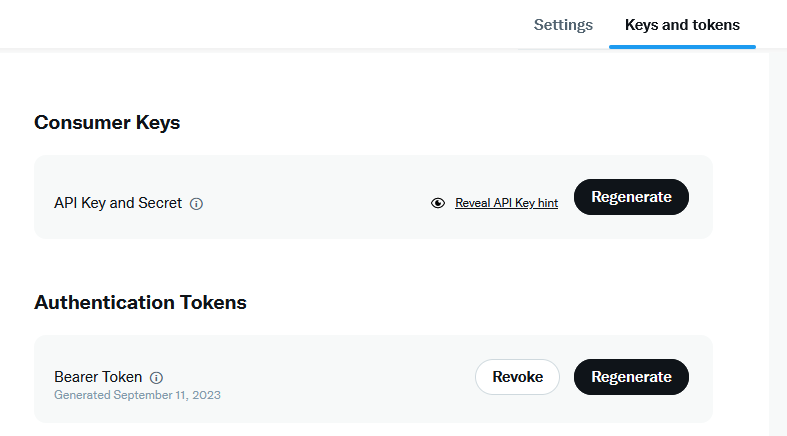Click the Generated September 11, 2023 text
787x436 pixels.
(x=137, y=395)
